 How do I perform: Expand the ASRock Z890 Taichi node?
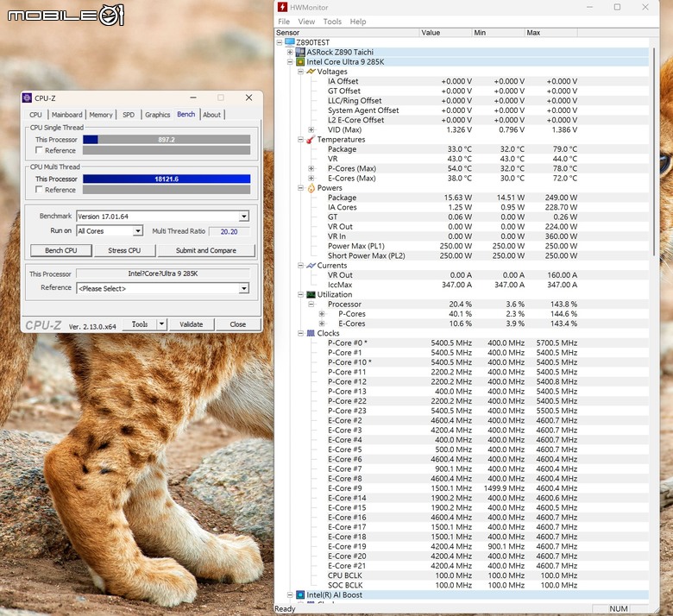coord(290,53)
